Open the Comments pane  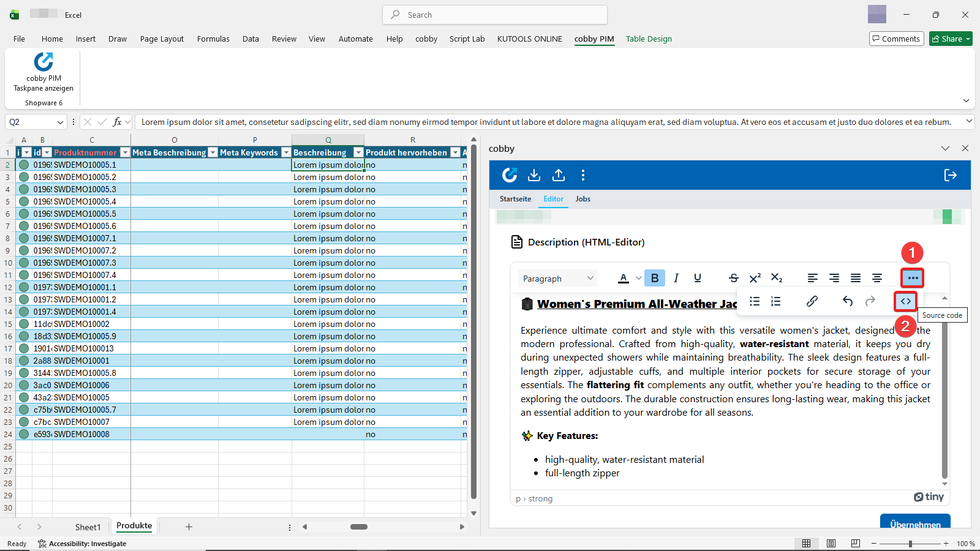pyautogui.click(x=896, y=38)
